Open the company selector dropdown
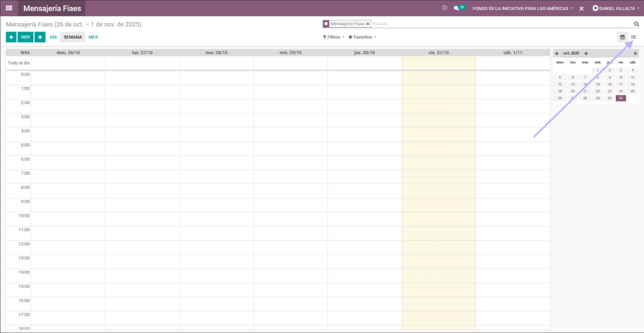 point(523,9)
